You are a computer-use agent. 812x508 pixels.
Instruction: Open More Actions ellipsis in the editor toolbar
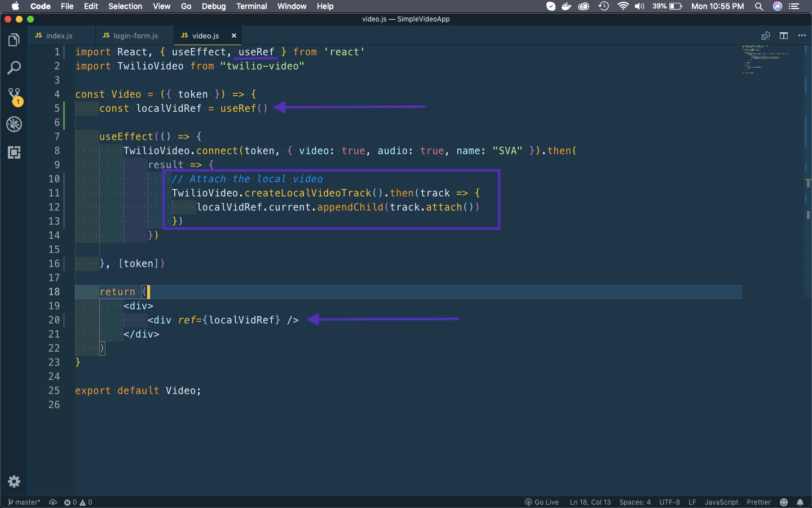tap(802, 36)
